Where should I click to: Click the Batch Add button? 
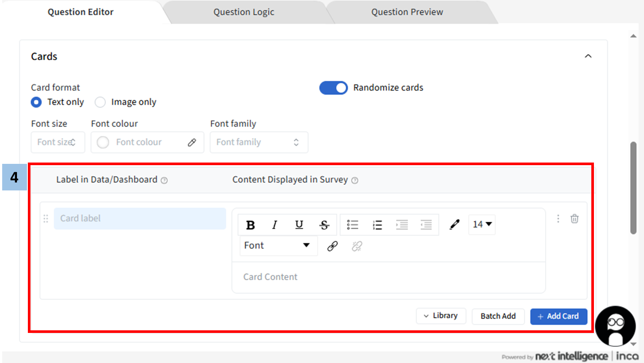point(498,316)
